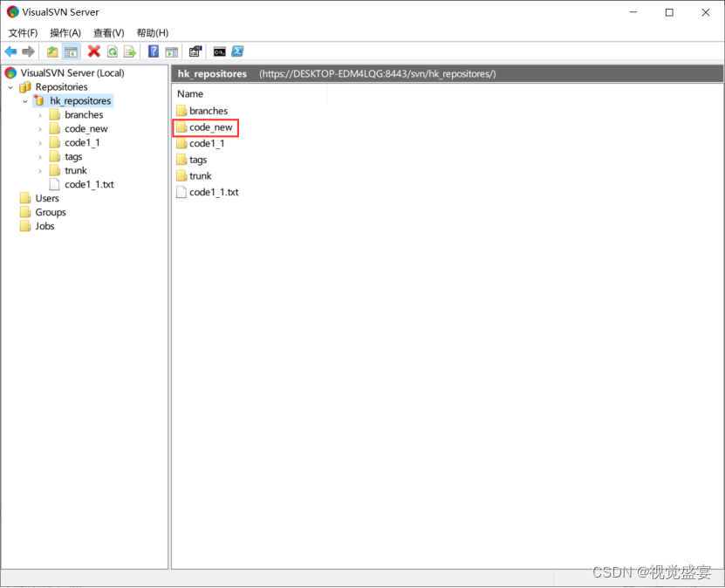Open the Properties toolbar icon
725x588 pixels.
[195, 51]
